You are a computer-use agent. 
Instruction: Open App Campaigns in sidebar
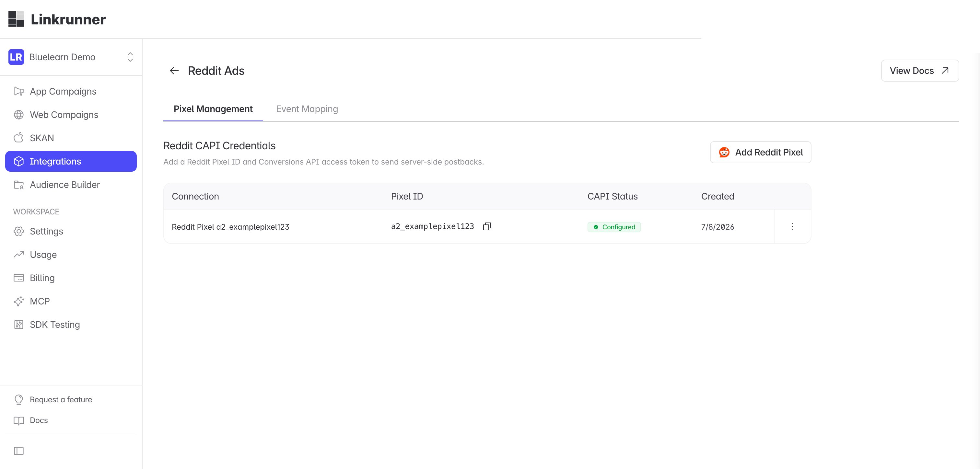click(x=71, y=91)
